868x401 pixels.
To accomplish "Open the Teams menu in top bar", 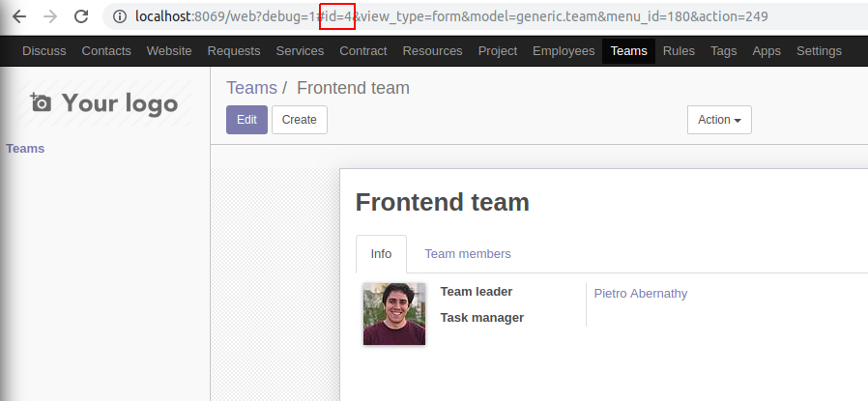I will coord(628,51).
